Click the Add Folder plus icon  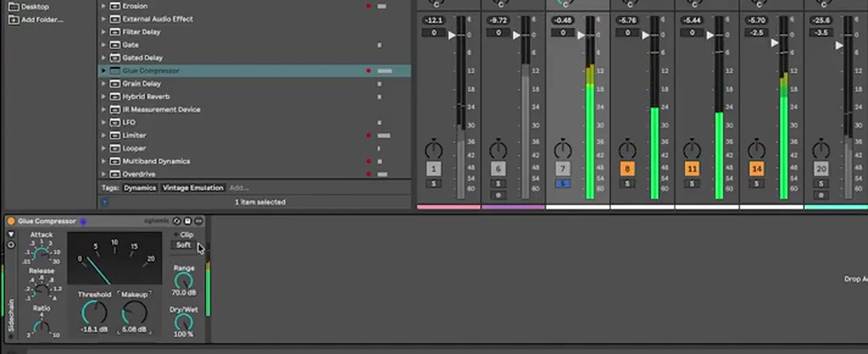point(13,20)
